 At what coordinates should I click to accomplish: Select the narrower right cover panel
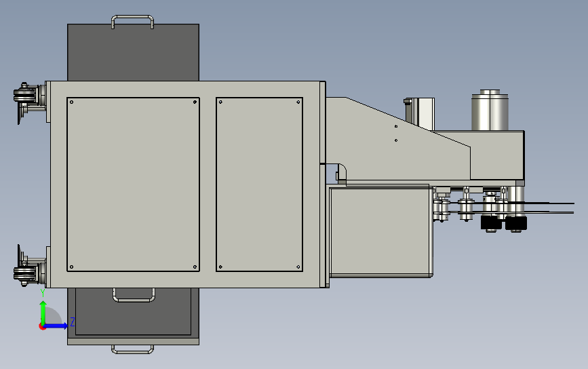260,184
